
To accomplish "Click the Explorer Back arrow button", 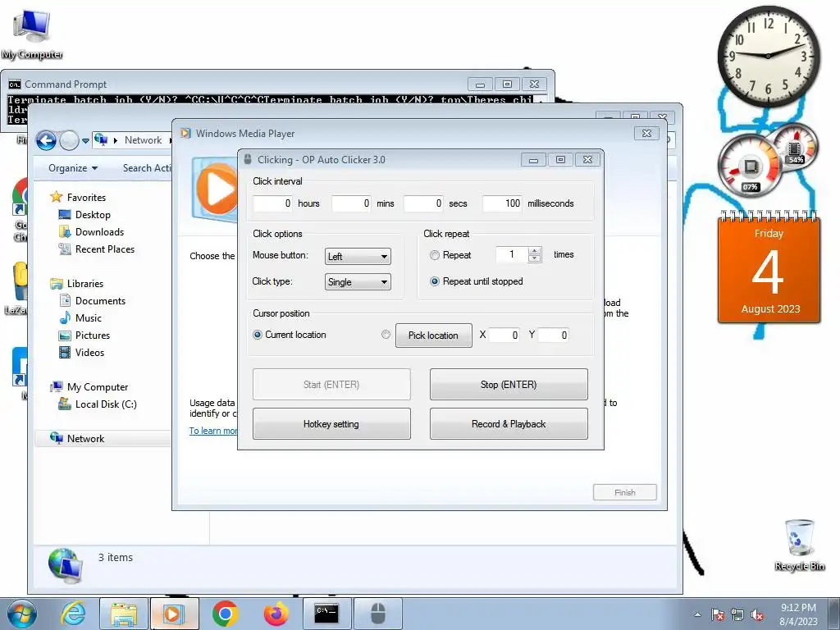I will (x=46, y=140).
